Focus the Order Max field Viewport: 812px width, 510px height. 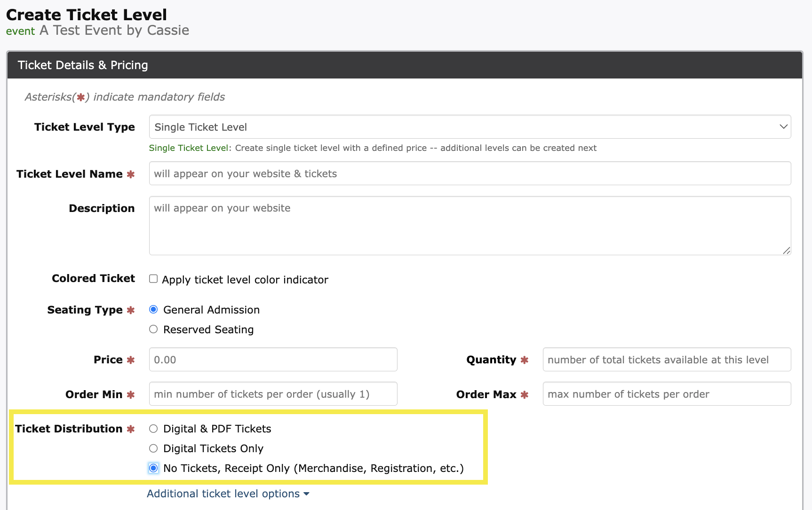(x=666, y=394)
